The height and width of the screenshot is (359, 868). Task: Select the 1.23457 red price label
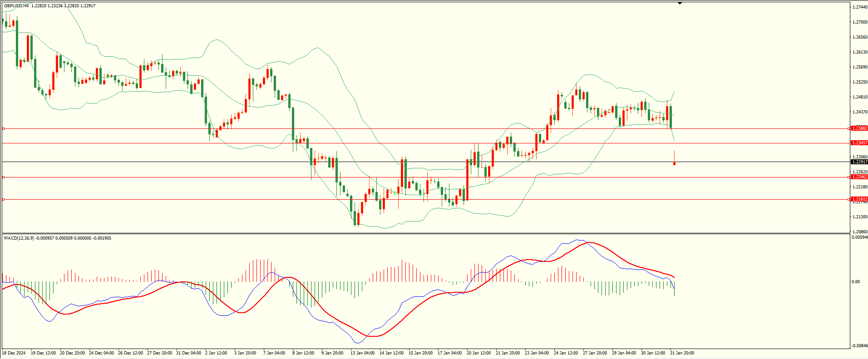coord(859,143)
